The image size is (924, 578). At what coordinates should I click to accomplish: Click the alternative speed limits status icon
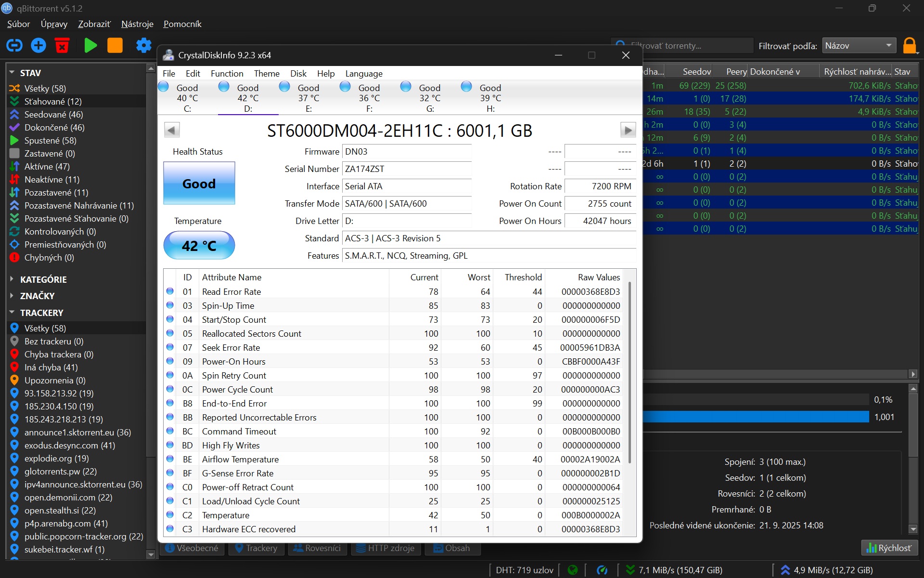point(602,570)
